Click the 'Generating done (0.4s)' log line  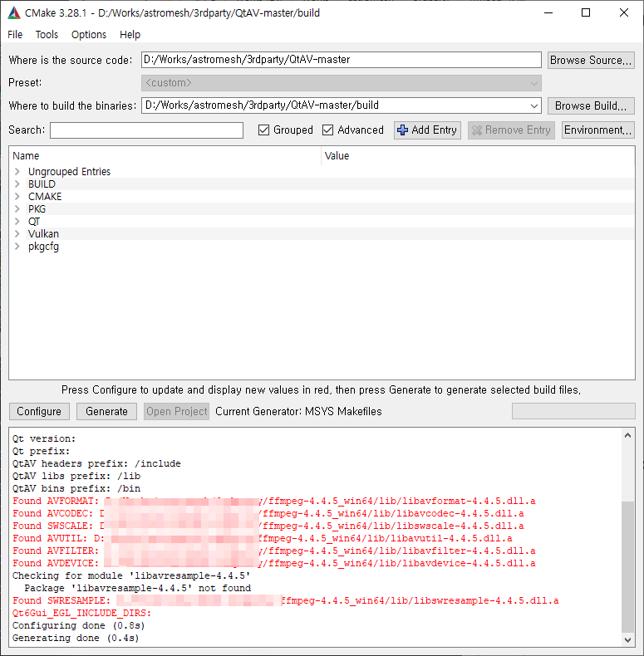pyautogui.click(x=76, y=638)
